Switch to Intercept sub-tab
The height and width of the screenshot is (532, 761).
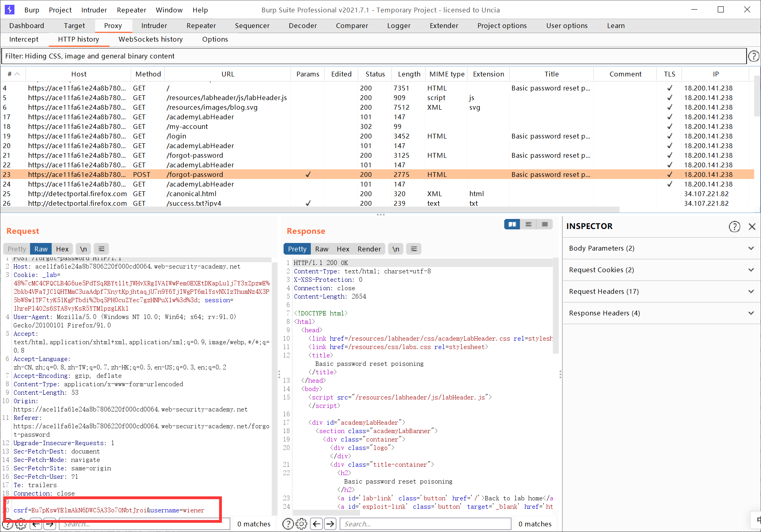(x=24, y=39)
